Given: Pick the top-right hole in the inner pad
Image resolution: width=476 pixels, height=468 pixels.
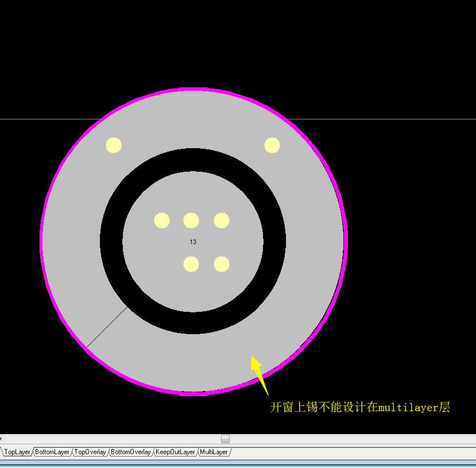Looking at the screenshot, I should [x=222, y=221].
